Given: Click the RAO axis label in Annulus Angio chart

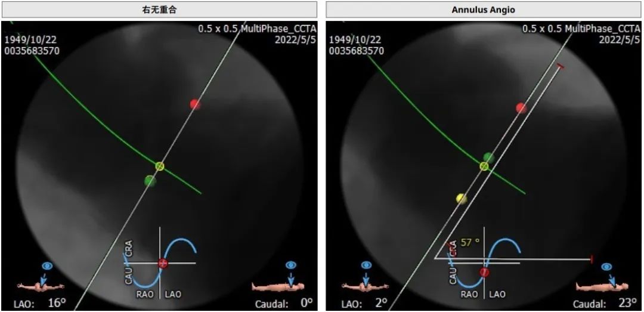Looking at the screenshot, I should click(x=470, y=294).
